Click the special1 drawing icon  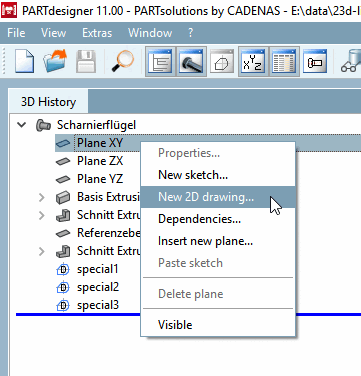[63, 269]
